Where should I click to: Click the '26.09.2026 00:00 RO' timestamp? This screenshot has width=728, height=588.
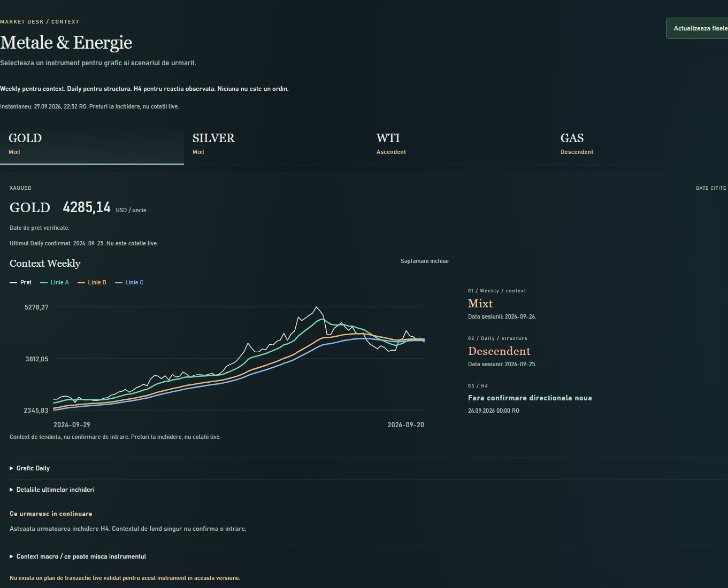494,411
